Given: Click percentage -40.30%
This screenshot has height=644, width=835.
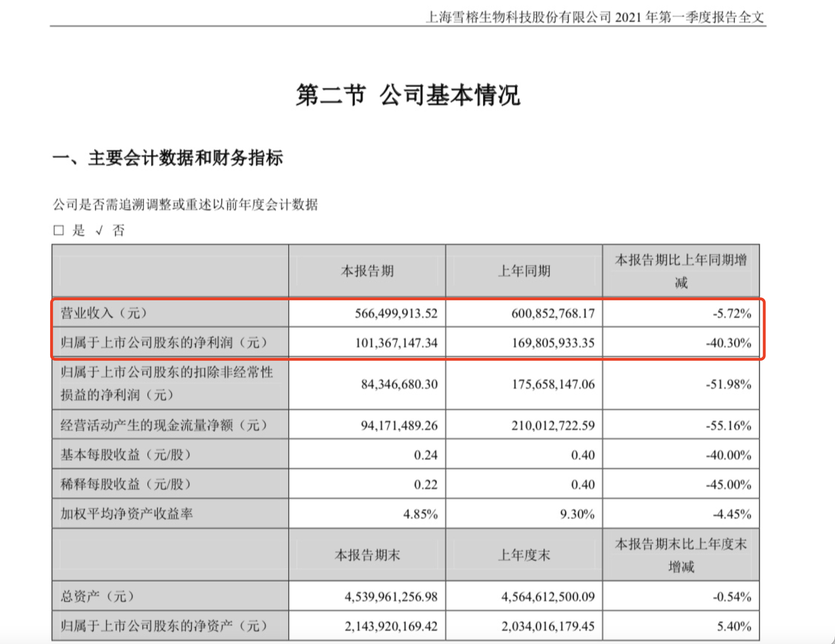Looking at the screenshot, I should [728, 343].
